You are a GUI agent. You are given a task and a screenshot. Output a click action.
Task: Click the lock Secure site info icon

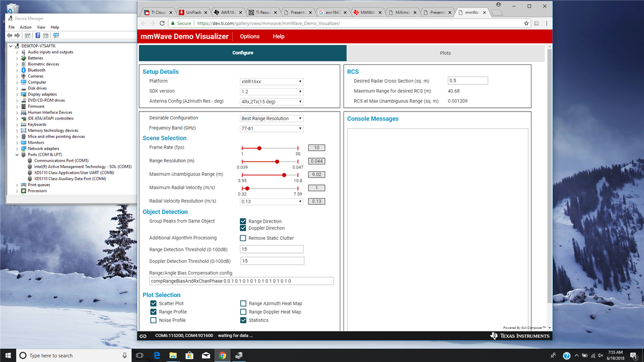(x=173, y=23)
